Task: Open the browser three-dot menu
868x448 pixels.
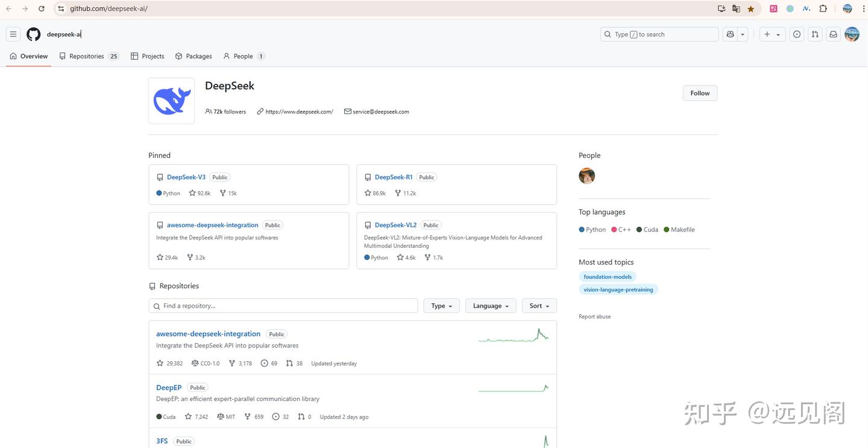Action: tap(864, 8)
